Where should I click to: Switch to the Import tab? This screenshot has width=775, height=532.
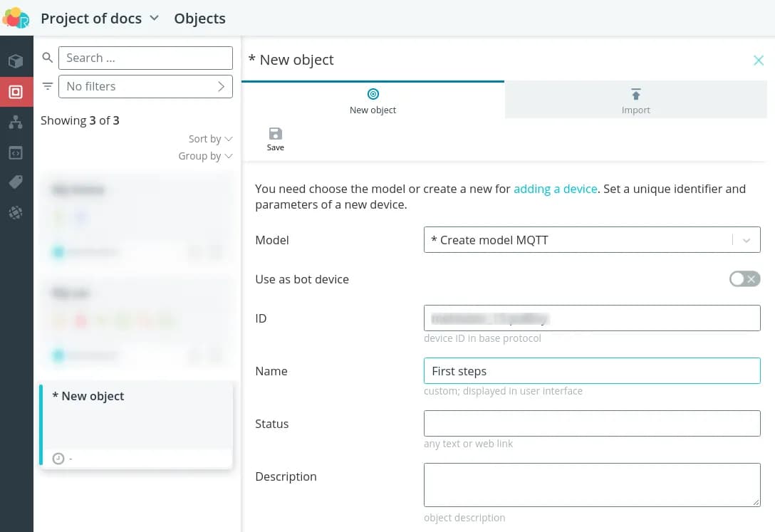[x=635, y=100]
